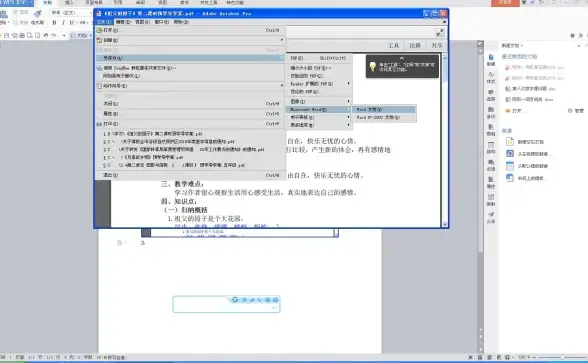Click the floating input box below the document
Screen dimensions: 588x363
coord(226,305)
